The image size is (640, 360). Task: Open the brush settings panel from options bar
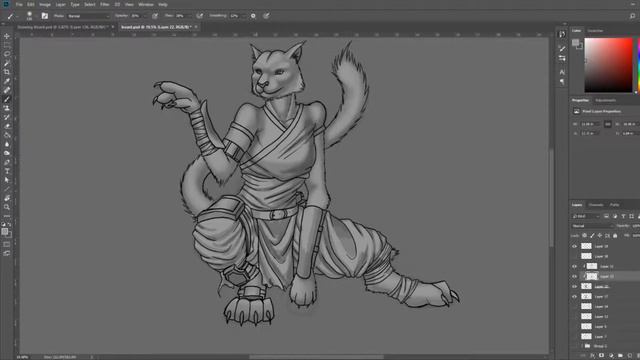click(x=44, y=16)
